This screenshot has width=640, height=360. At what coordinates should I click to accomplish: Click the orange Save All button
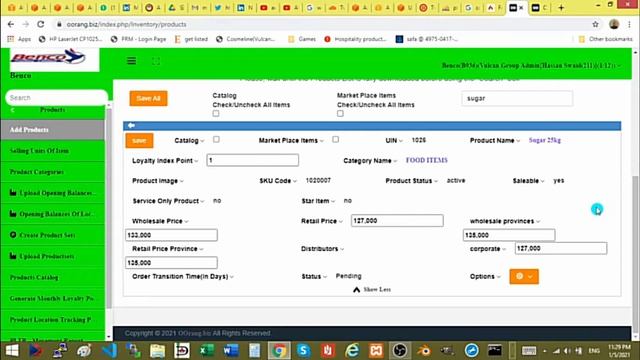tap(149, 98)
